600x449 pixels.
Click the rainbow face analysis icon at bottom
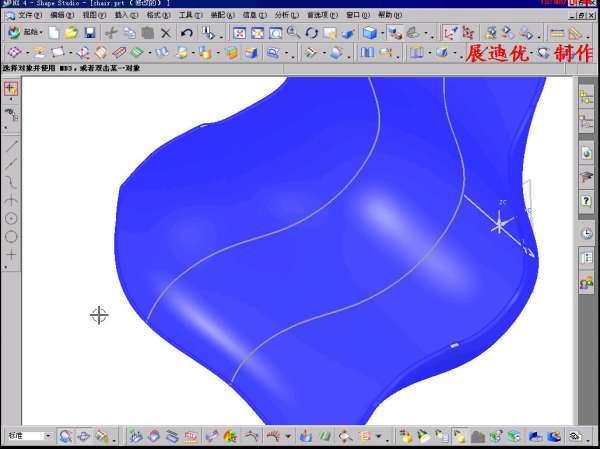pyautogui.click(x=230, y=436)
